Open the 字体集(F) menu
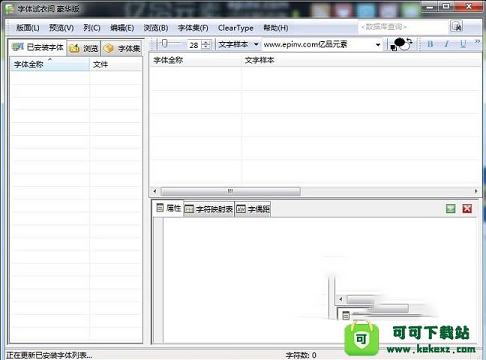 [x=193, y=28]
